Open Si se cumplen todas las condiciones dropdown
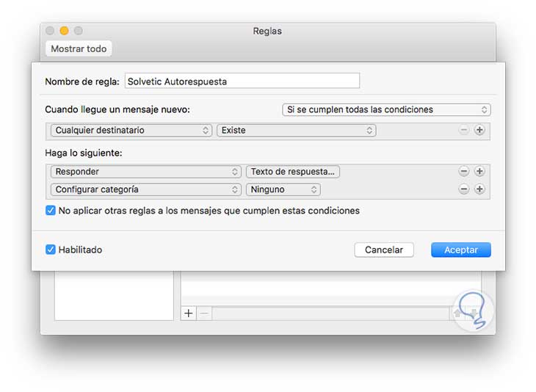536x392 pixels. [386, 110]
